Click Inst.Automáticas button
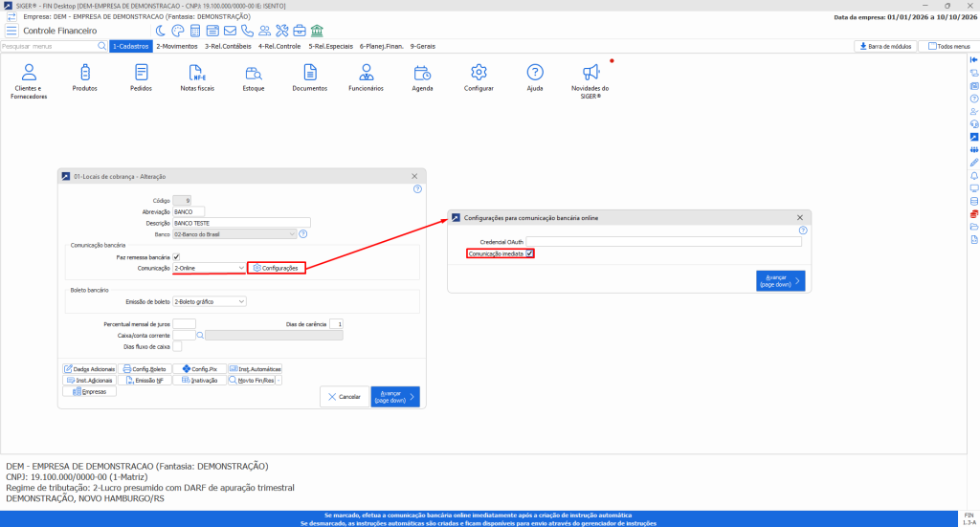Viewport: 980px width, 527px height. click(255, 369)
